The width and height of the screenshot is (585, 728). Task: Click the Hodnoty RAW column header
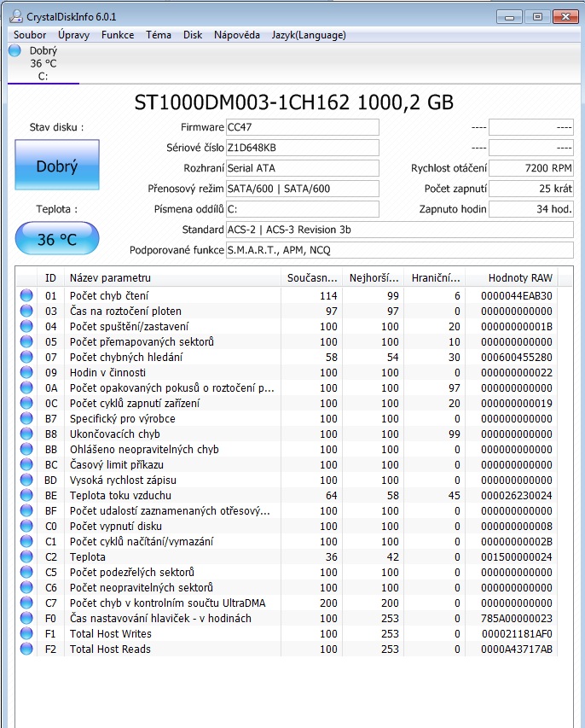point(513,277)
